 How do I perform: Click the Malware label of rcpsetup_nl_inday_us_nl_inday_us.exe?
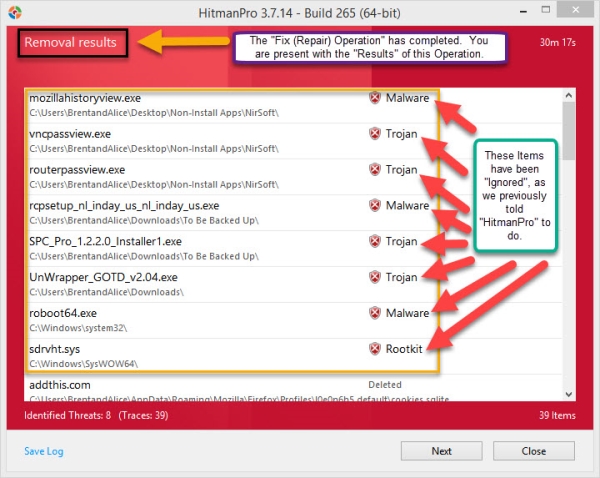click(x=408, y=206)
